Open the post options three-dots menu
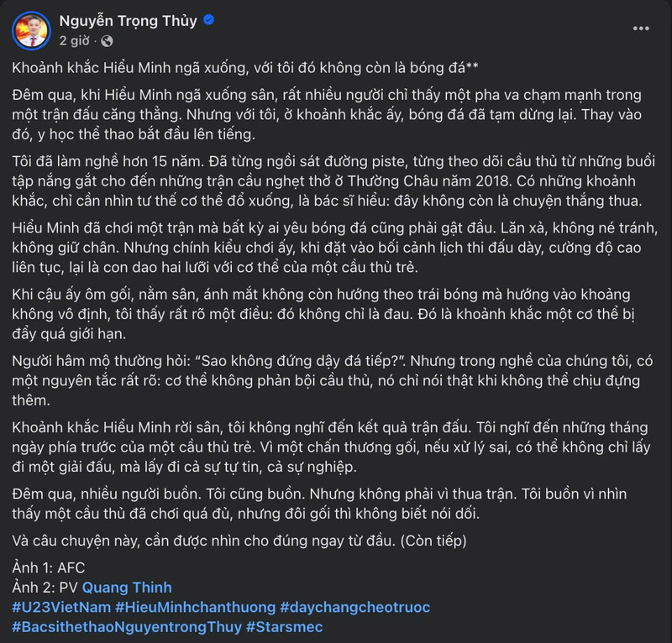 (604, 28)
